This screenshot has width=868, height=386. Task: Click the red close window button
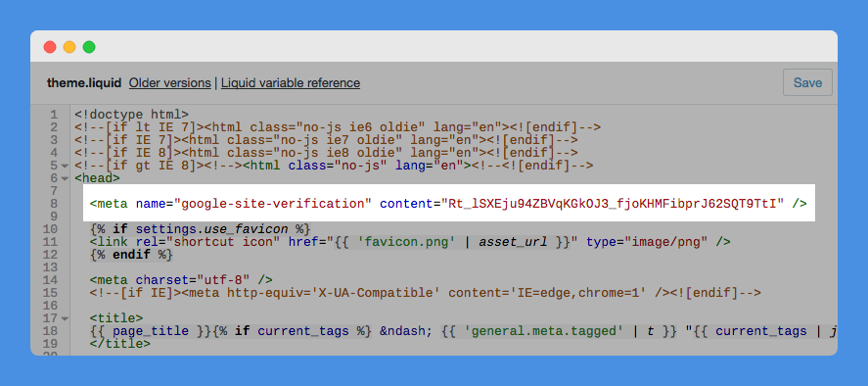pos(50,47)
